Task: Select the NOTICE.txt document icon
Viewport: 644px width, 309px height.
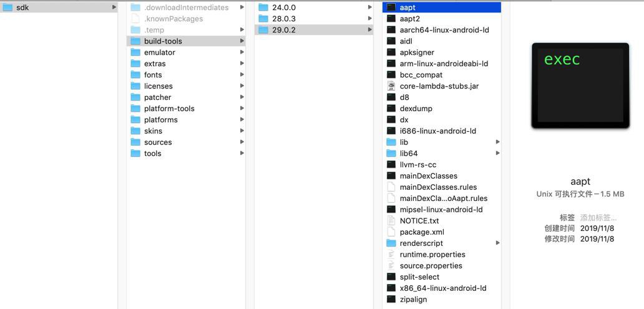Action: pos(391,220)
